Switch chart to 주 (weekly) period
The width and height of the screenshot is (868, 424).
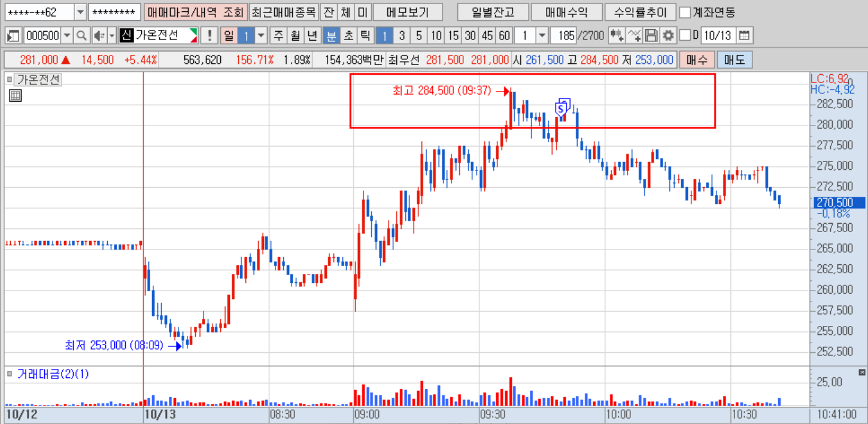tap(278, 36)
